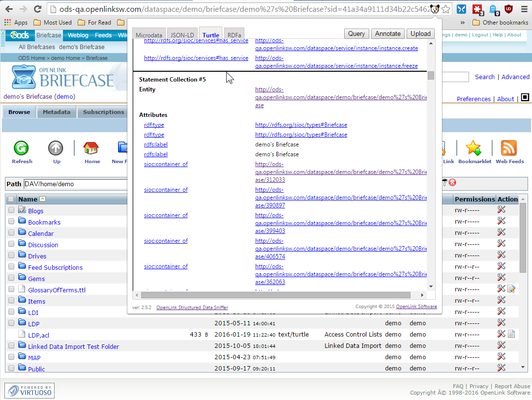The width and height of the screenshot is (532, 400).
Task: Click the green Refresh icon
Action: pos(21,148)
